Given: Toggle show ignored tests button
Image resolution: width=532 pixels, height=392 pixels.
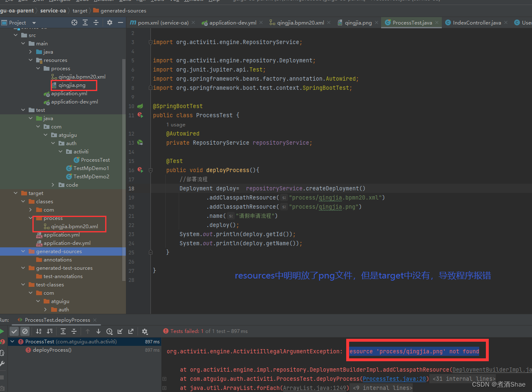Looking at the screenshot, I should point(25,331).
